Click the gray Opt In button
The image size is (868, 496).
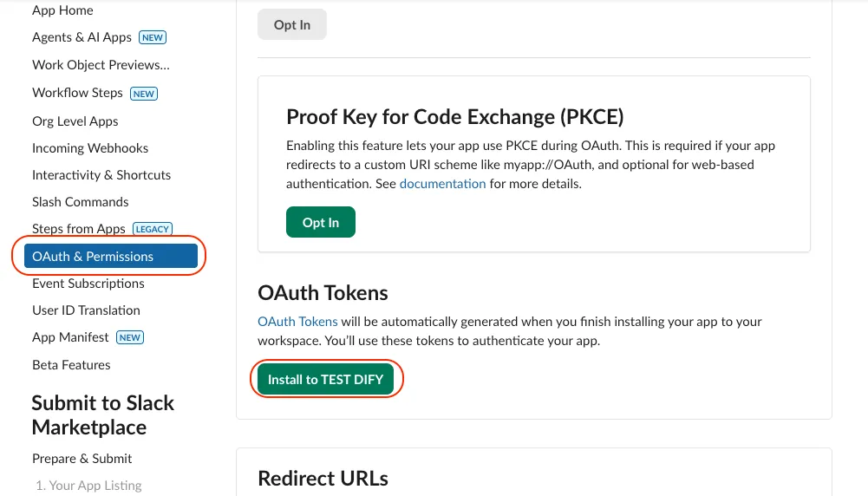[291, 25]
